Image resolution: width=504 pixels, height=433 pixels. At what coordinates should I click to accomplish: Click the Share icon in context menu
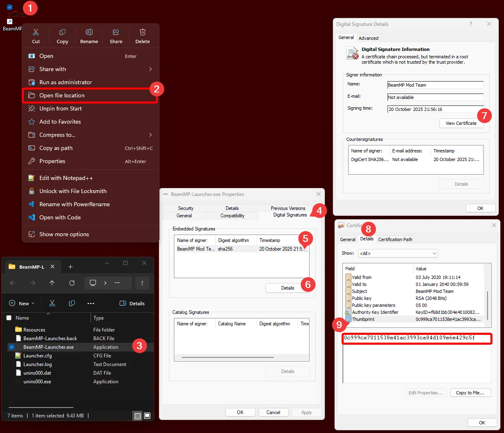point(116,32)
